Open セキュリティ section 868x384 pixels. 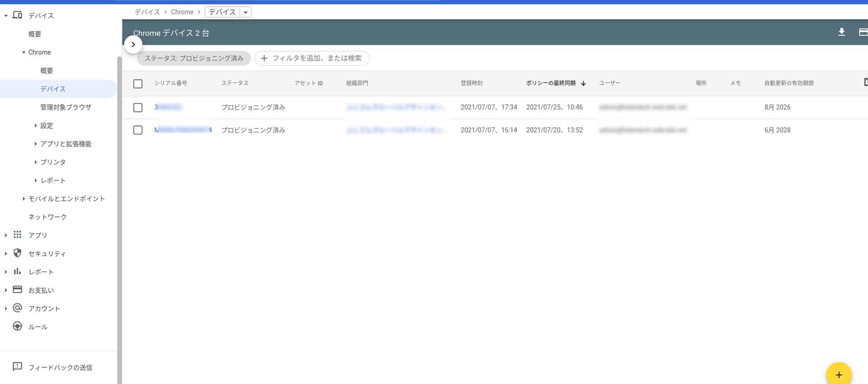coord(47,253)
